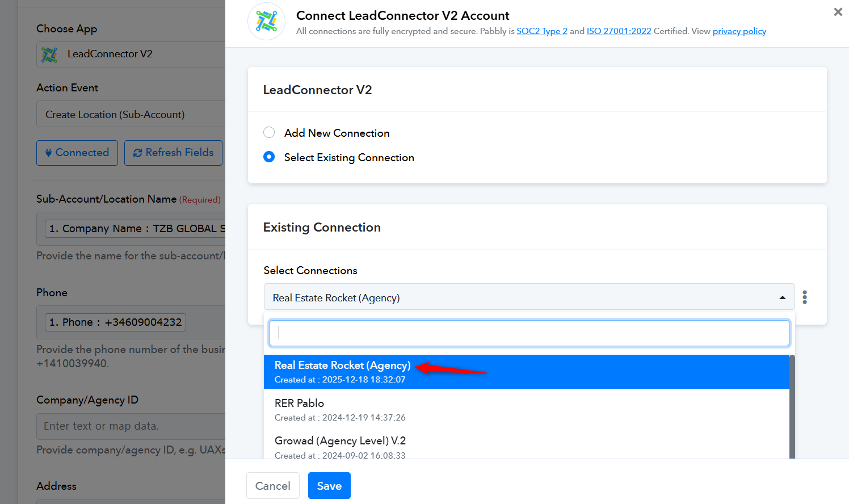The image size is (849, 504).
Task: Open the ISO 27001:2022 certification link
Action: pyautogui.click(x=619, y=31)
